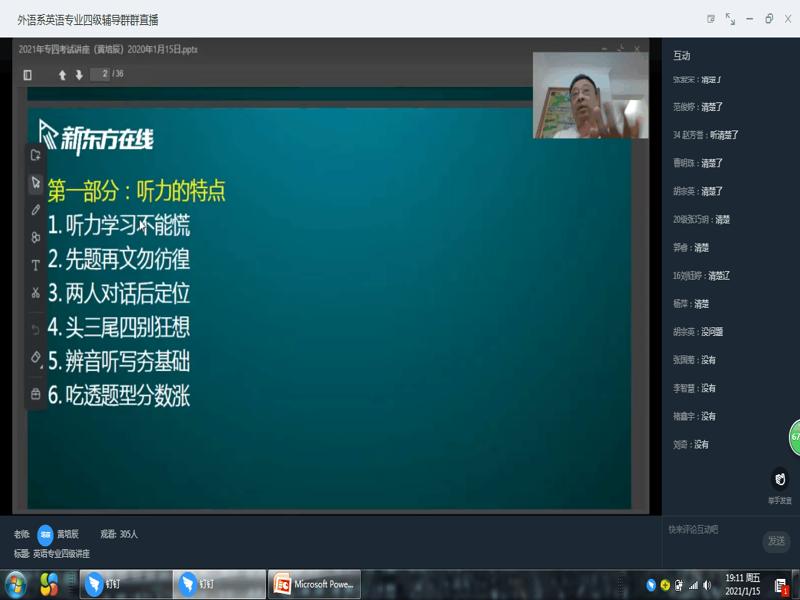Select the shapes tool in annotation bar
Screen dimensions: 800x600
coord(36,237)
